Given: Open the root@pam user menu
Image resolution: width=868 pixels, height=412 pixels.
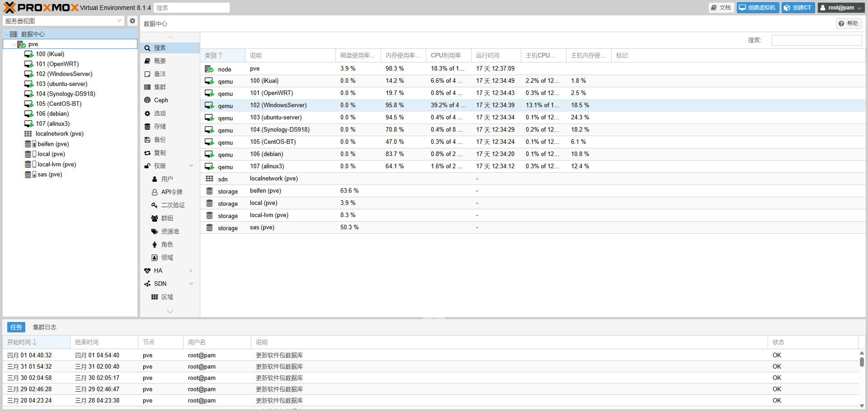Looking at the screenshot, I should [841, 8].
